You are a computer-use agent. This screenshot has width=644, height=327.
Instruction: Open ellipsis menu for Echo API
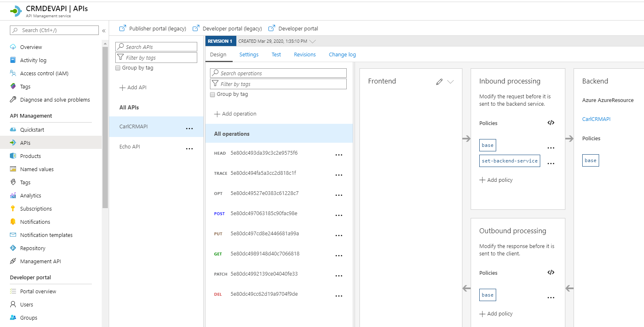click(x=189, y=149)
